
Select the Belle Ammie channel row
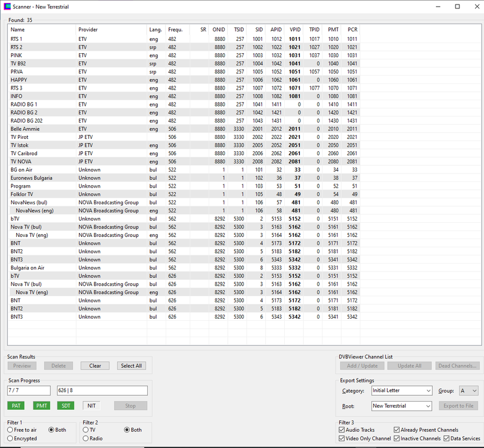[x=184, y=129]
